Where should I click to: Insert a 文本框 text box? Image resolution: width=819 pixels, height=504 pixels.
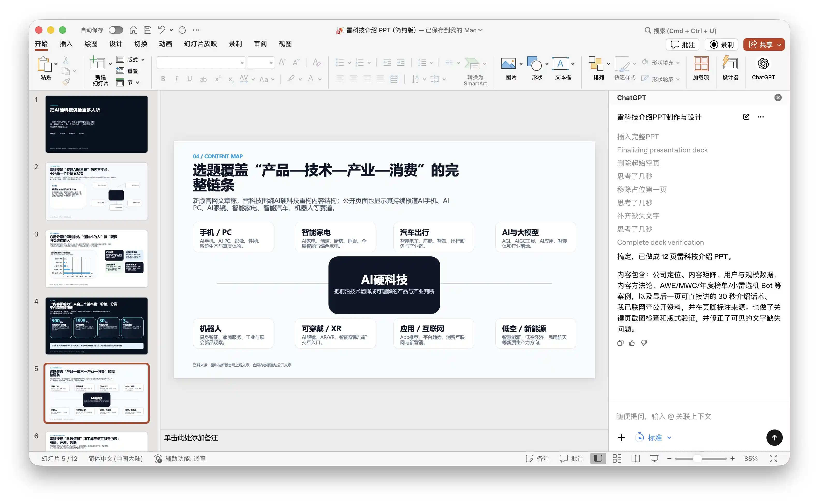point(560,64)
